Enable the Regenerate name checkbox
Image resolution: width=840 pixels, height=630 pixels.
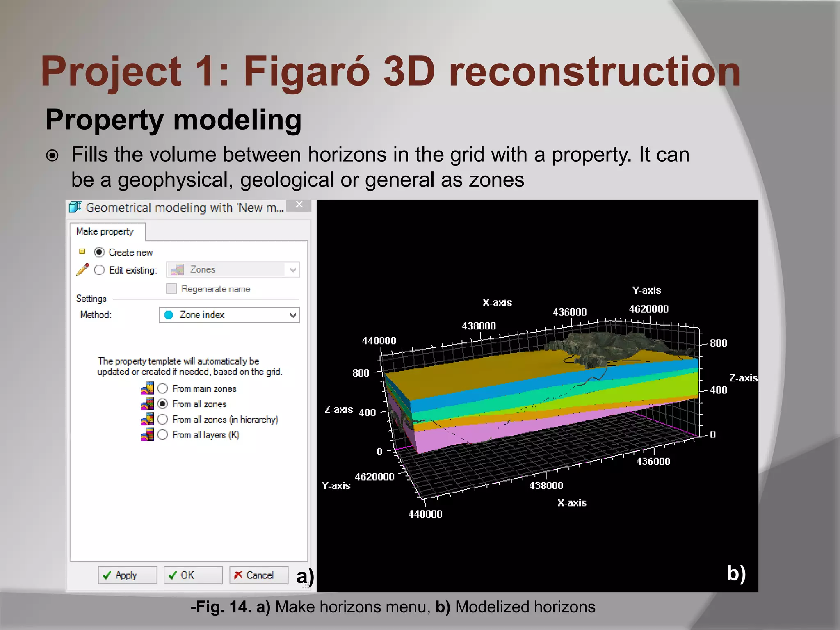(x=171, y=289)
